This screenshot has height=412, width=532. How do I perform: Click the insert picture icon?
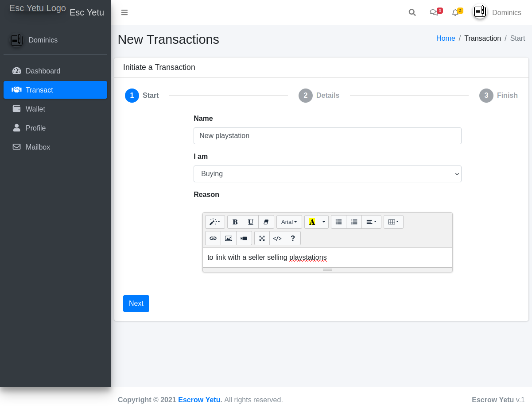[229, 238]
